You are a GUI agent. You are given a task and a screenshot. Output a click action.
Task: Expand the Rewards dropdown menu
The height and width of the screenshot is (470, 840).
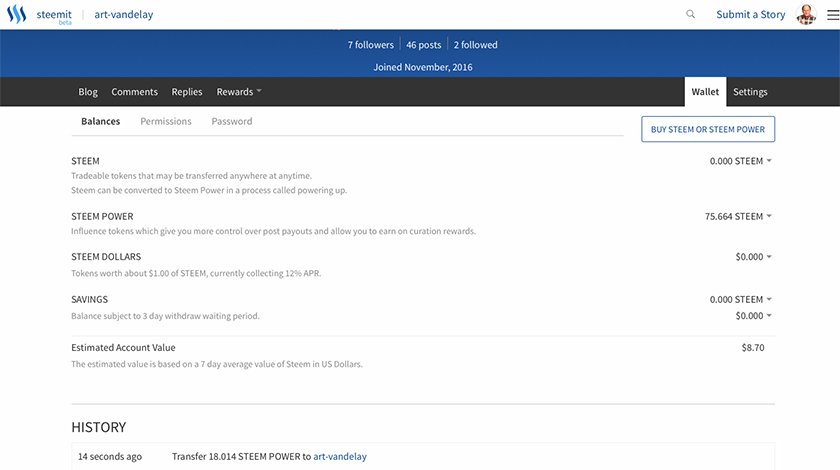[x=239, y=92]
